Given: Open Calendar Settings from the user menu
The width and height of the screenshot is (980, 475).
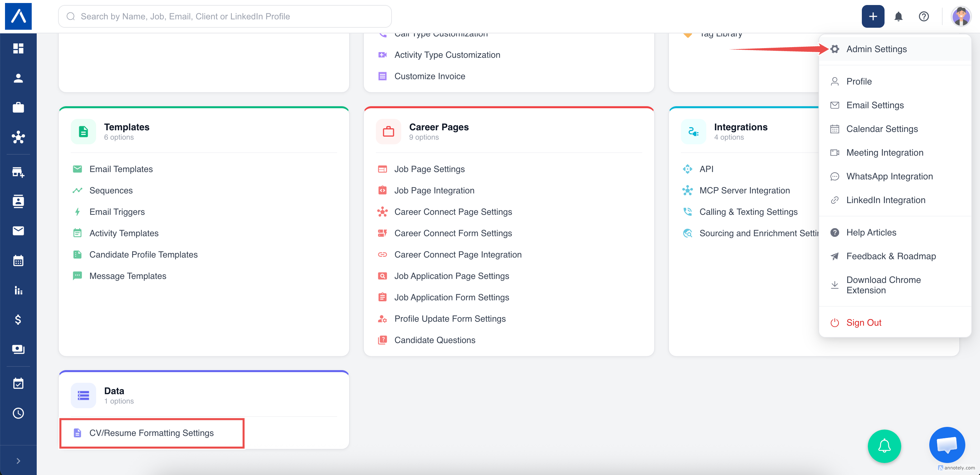Looking at the screenshot, I should [x=895, y=129].
